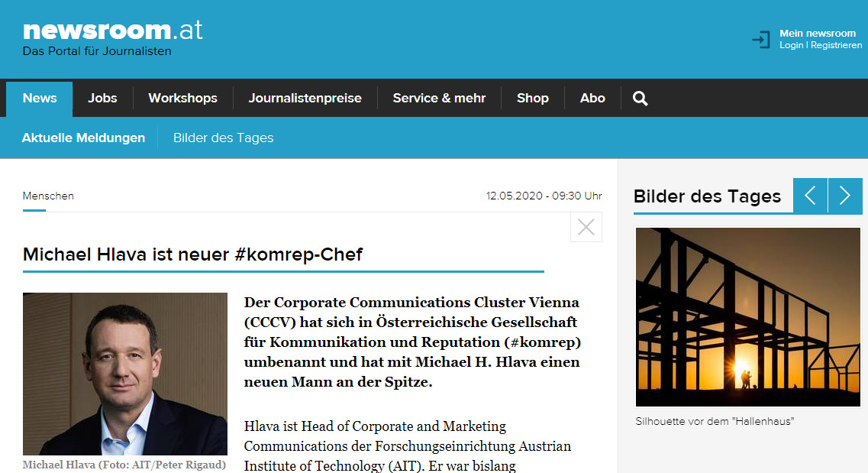The image size is (868, 473).
Task: Show next picture of the day
Action: click(845, 196)
